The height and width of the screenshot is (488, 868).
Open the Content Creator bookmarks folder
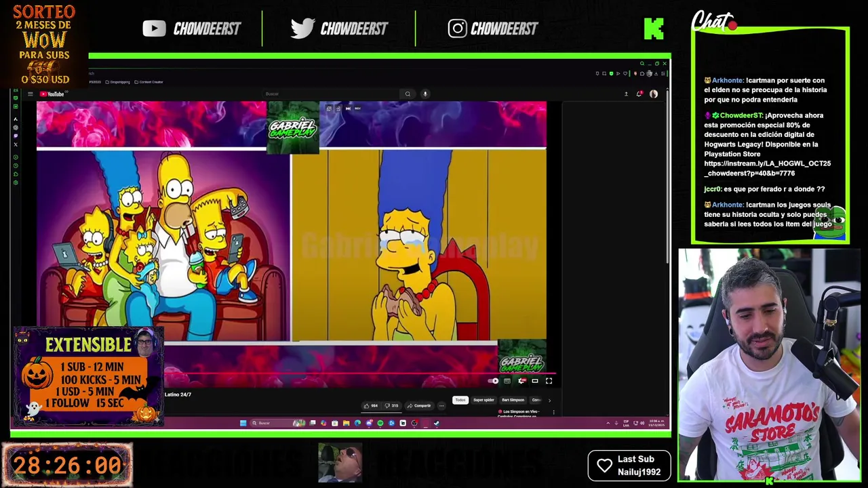coord(149,82)
